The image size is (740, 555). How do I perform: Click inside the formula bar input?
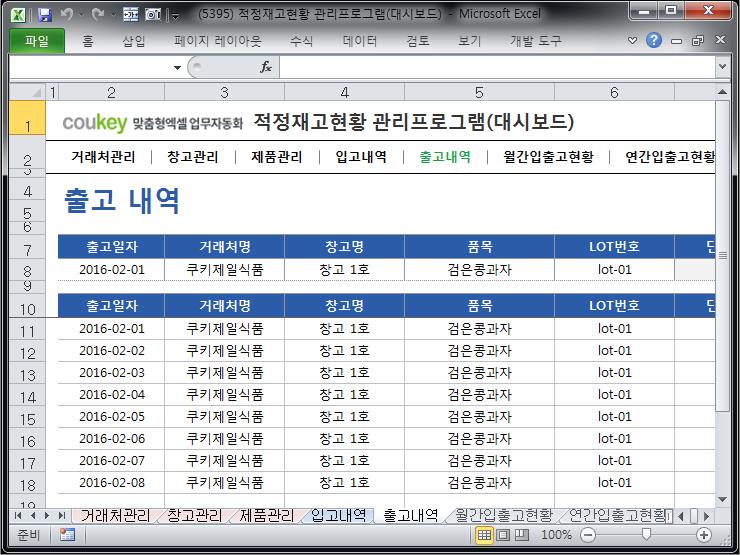point(497,67)
